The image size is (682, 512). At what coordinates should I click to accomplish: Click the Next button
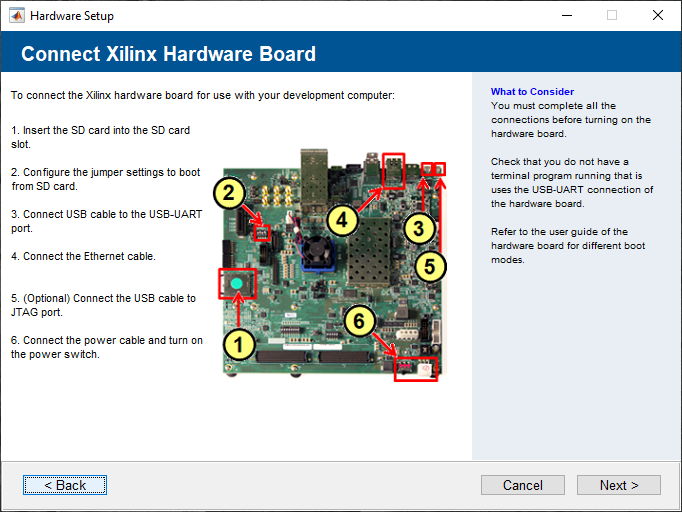click(618, 485)
